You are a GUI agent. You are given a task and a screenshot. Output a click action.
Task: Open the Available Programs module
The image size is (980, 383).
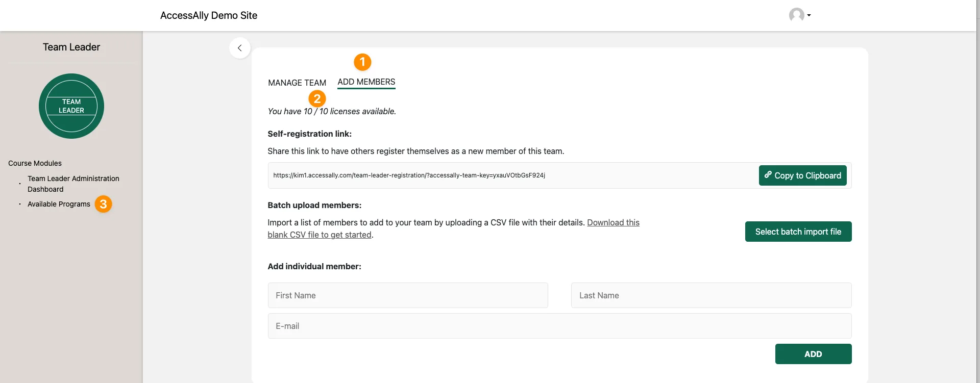point(59,204)
